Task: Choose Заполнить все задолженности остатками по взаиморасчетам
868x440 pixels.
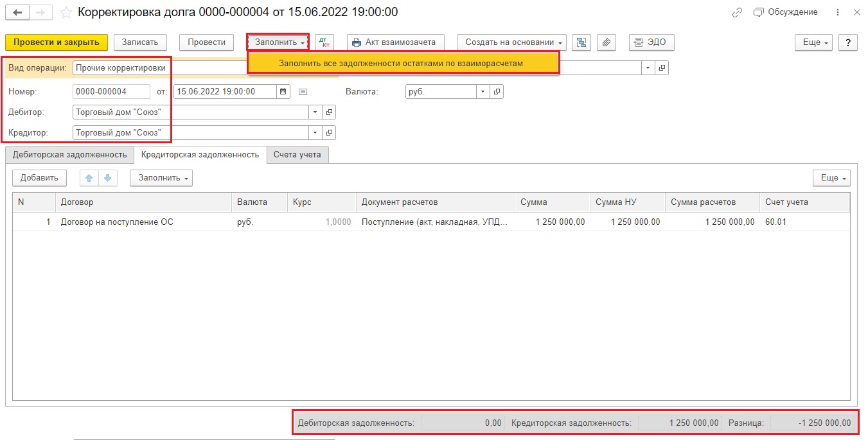Action: [x=403, y=64]
